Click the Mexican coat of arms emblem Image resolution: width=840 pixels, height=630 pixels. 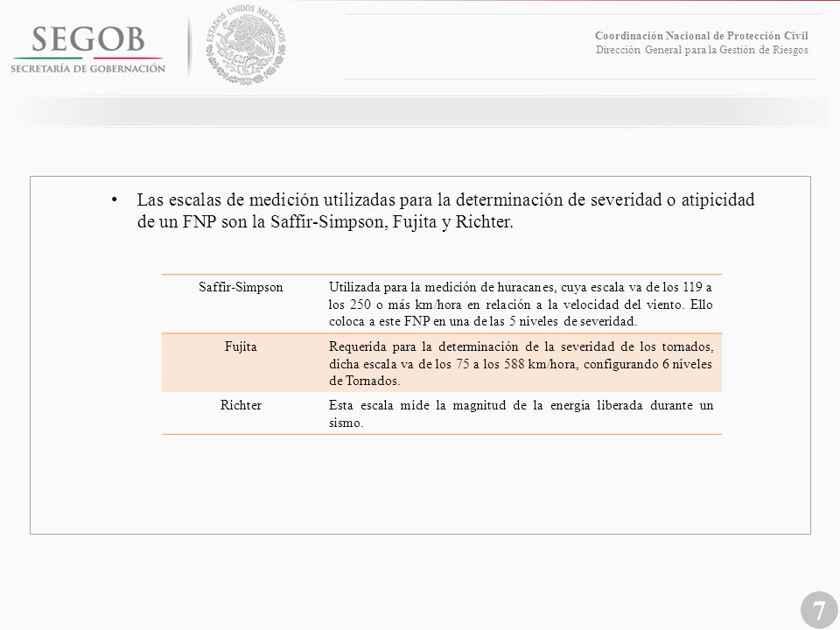click(x=247, y=45)
